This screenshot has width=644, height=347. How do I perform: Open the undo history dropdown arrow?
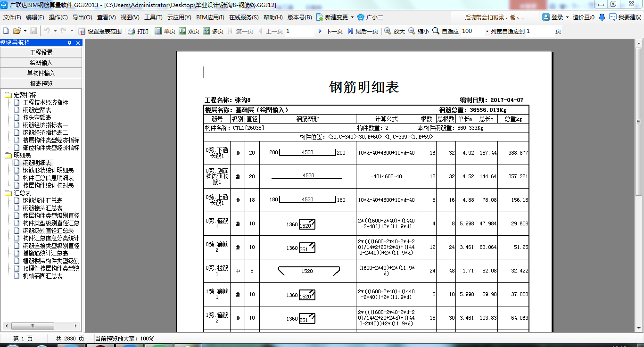(x=55, y=31)
